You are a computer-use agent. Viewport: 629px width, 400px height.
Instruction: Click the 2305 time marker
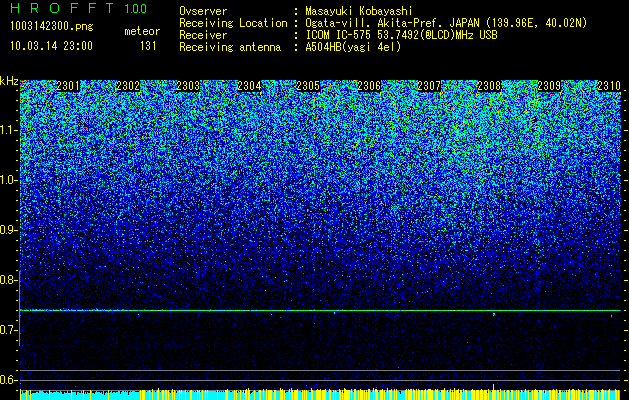pos(308,86)
